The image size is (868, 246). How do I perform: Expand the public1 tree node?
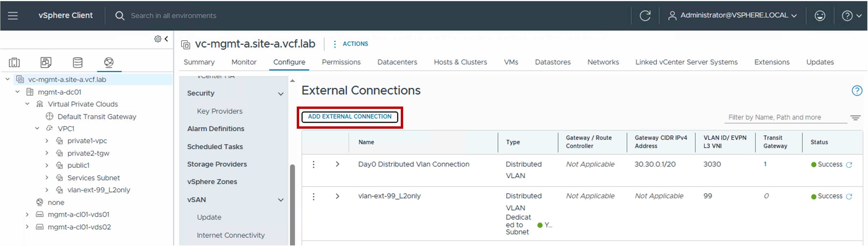point(47,165)
